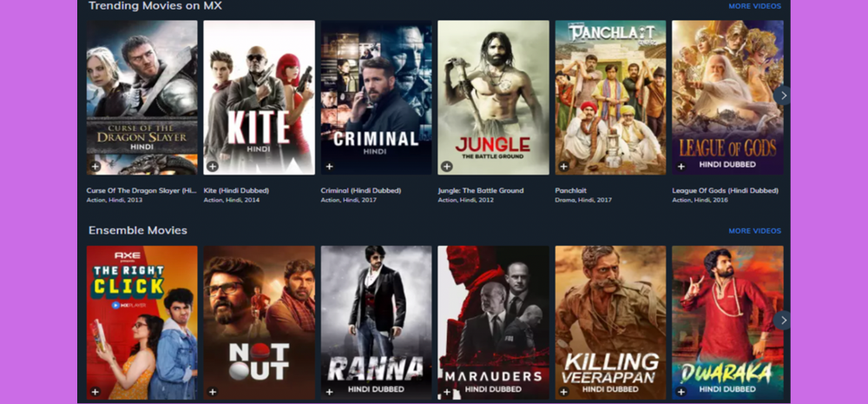Click plus icon on Ranna poster
The height and width of the screenshot is (404, 868).
point(329,392)
